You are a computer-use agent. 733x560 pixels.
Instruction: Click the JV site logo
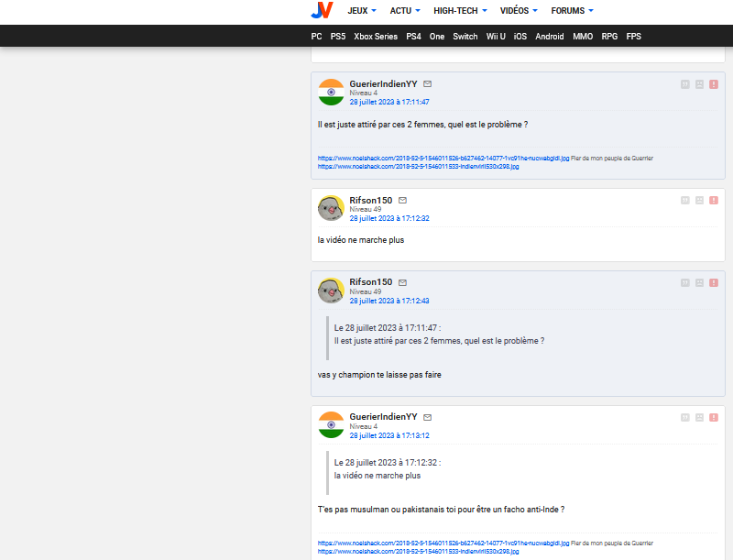point(321,10)
